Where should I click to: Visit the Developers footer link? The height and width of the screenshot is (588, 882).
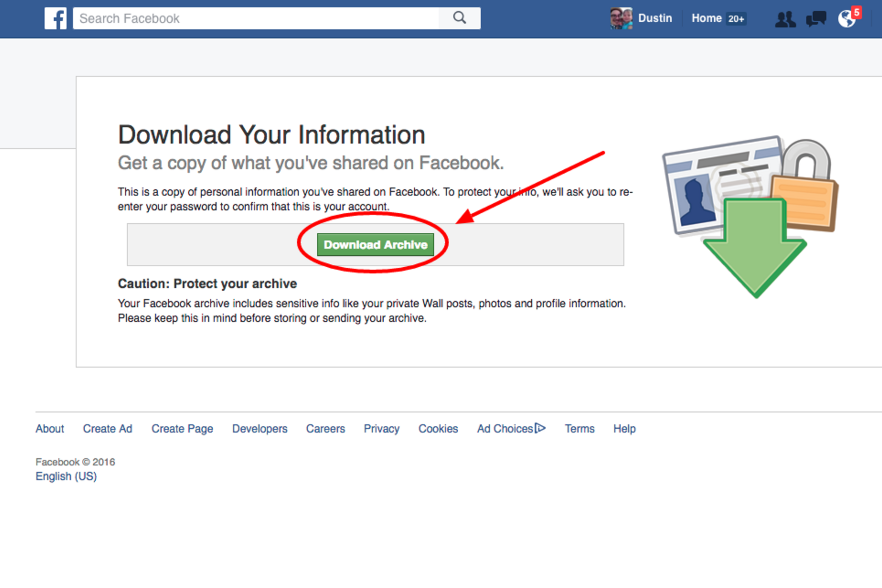pyautogui.click(x=259, y=429)
